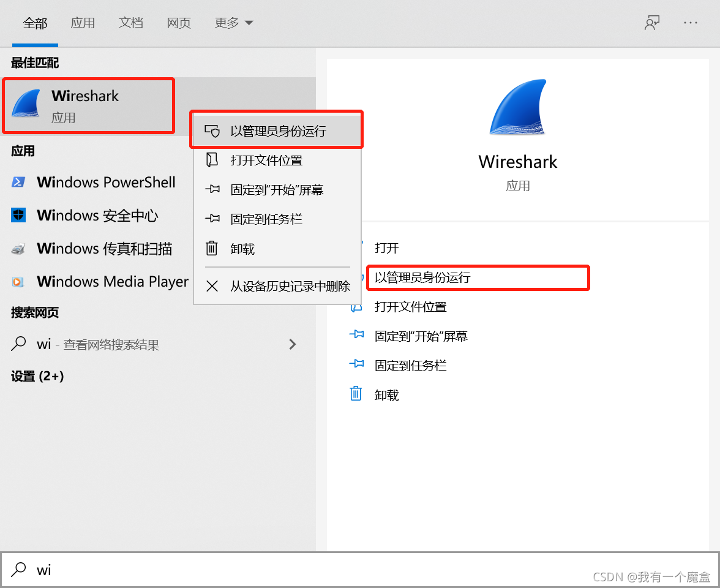Focus the search box containing wi
Screen dimensions: 720x588
(x=360, y=570)
